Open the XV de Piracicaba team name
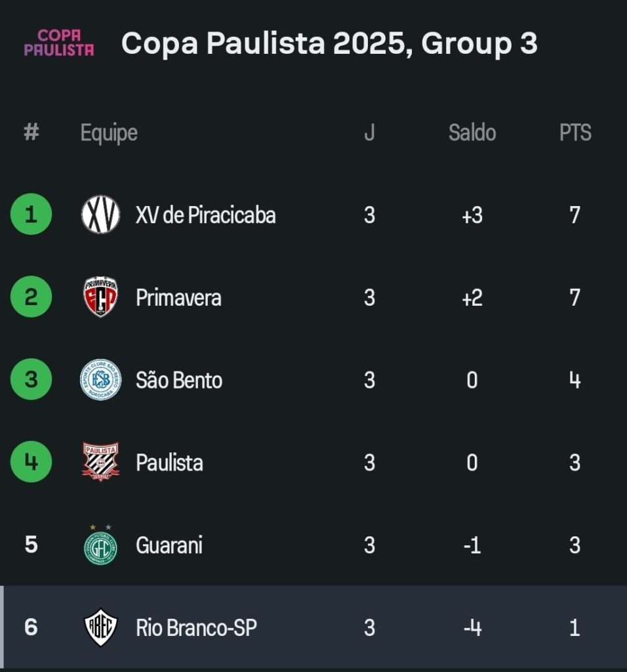Image resolution: width=627 pixels, height=672 pixels. click(205, 215)
